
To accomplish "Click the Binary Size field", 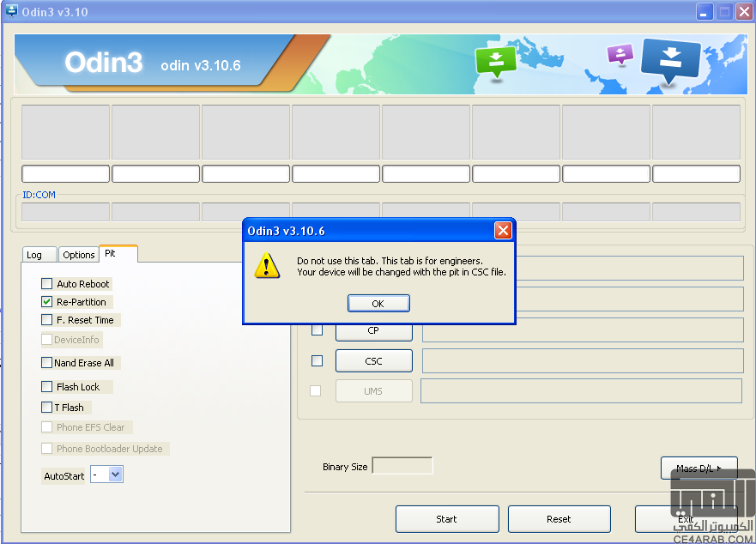I will point(402,466).
